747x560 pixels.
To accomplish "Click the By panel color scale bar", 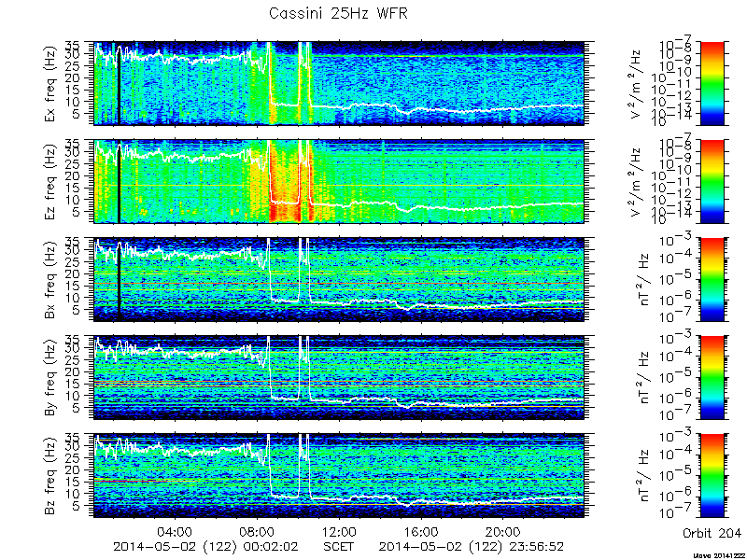I will click(712, 378).
